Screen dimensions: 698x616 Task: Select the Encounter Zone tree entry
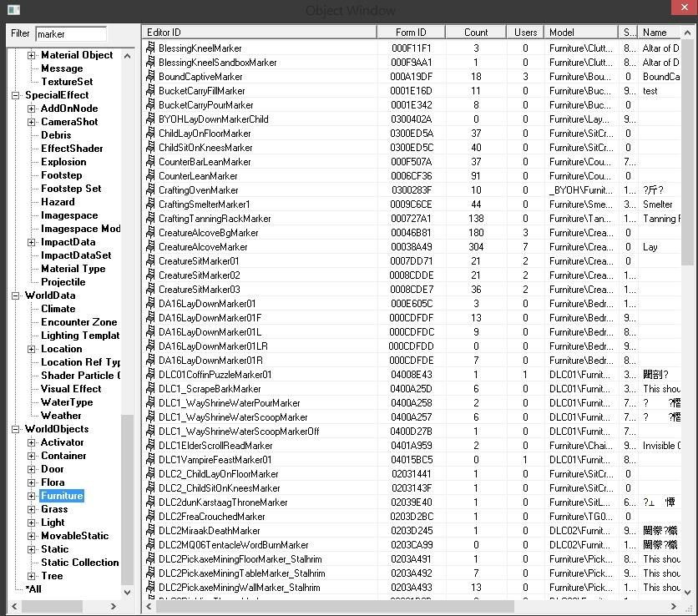(78, 322)
